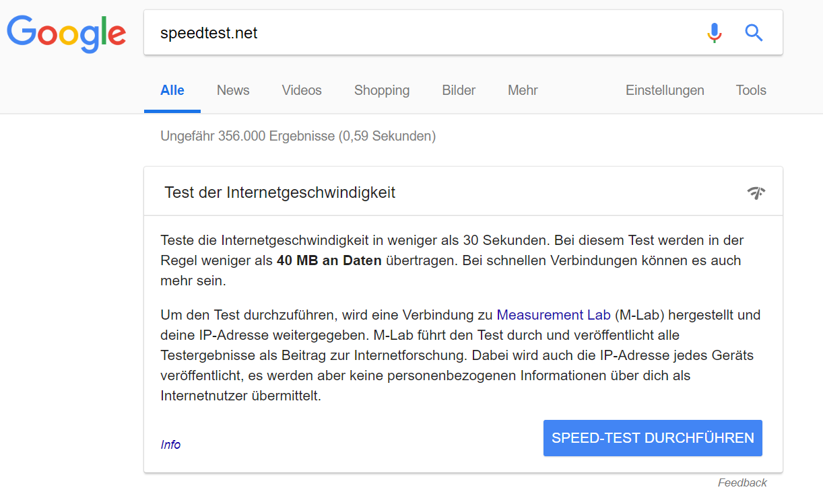Expand the Tools filter options
The image size is (823, 504).
pos(750,89)
